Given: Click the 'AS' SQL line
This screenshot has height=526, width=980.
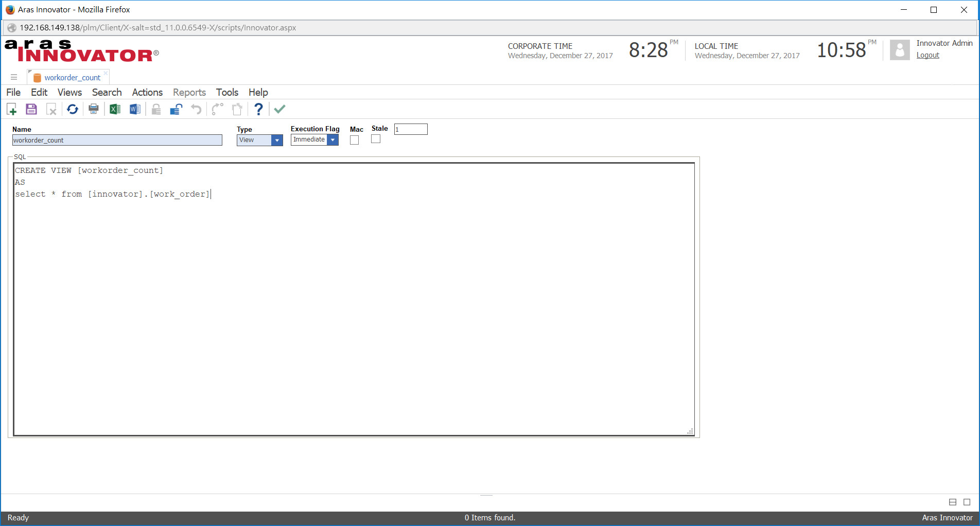Looking at the screenshot, I should point(20,182).
